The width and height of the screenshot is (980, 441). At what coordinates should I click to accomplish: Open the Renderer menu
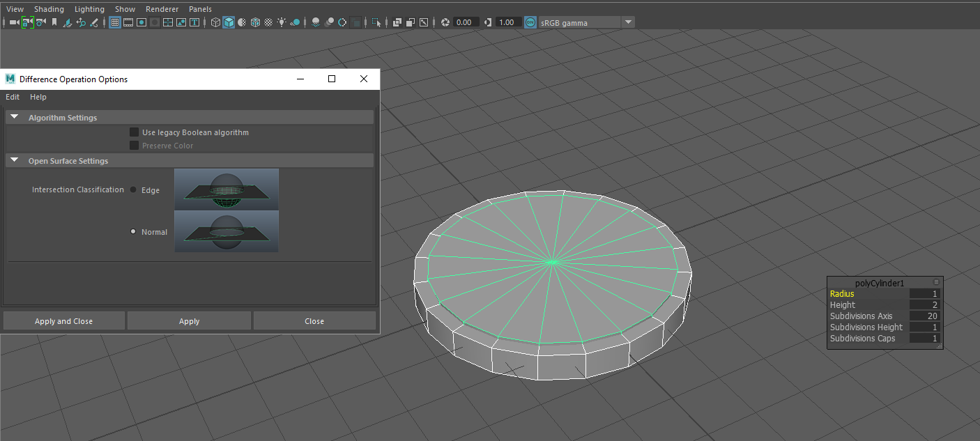(162, 9)
